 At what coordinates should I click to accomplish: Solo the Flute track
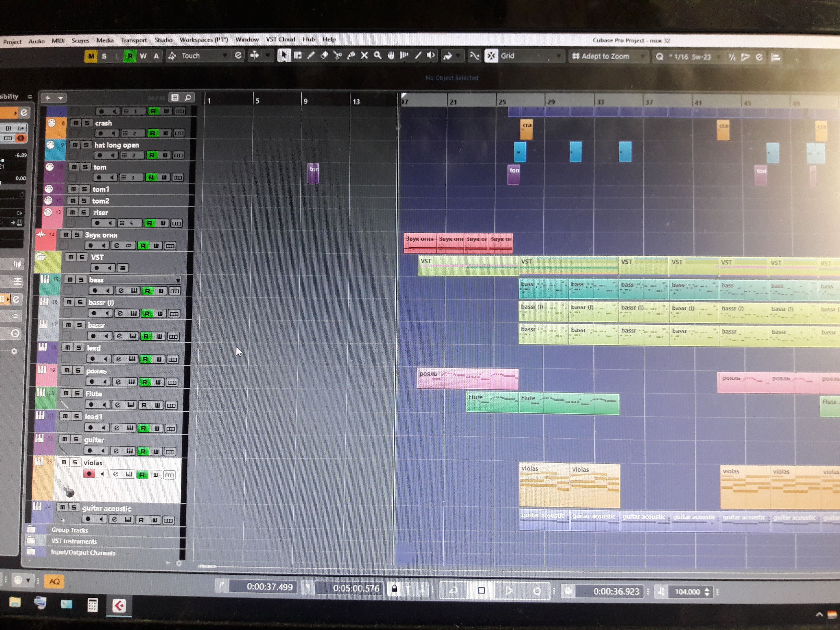pos(77,393)
